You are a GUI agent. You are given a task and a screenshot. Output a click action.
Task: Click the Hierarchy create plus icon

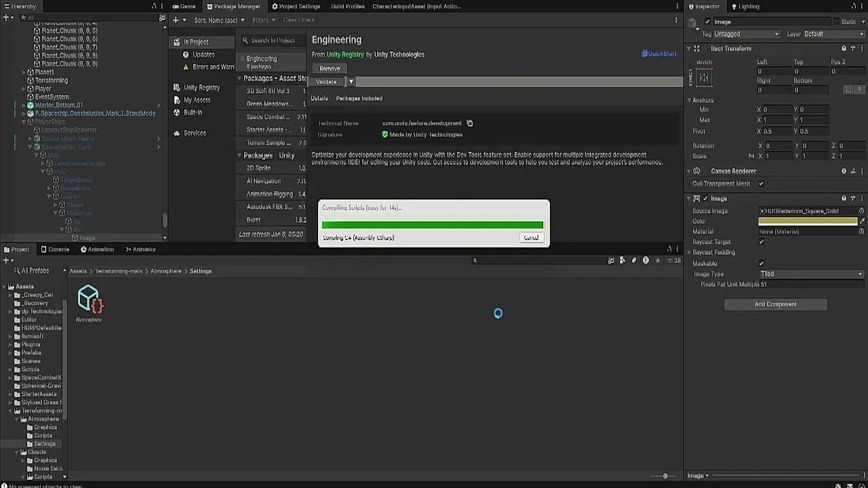coord(5,18)
